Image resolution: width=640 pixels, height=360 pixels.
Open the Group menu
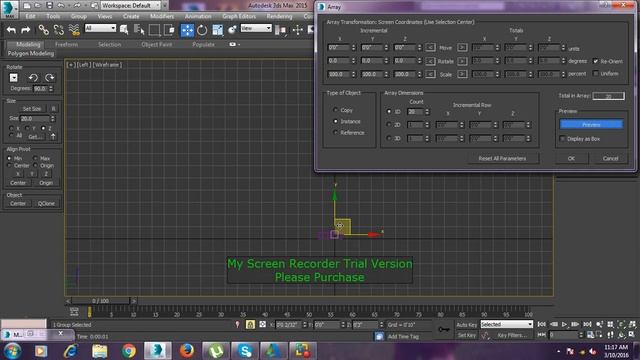click(x=79, y=16)
